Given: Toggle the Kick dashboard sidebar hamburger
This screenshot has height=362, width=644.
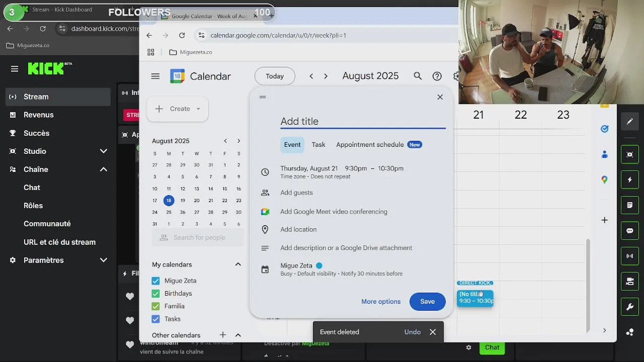Looking at the screenshot, I should [15, 69].
